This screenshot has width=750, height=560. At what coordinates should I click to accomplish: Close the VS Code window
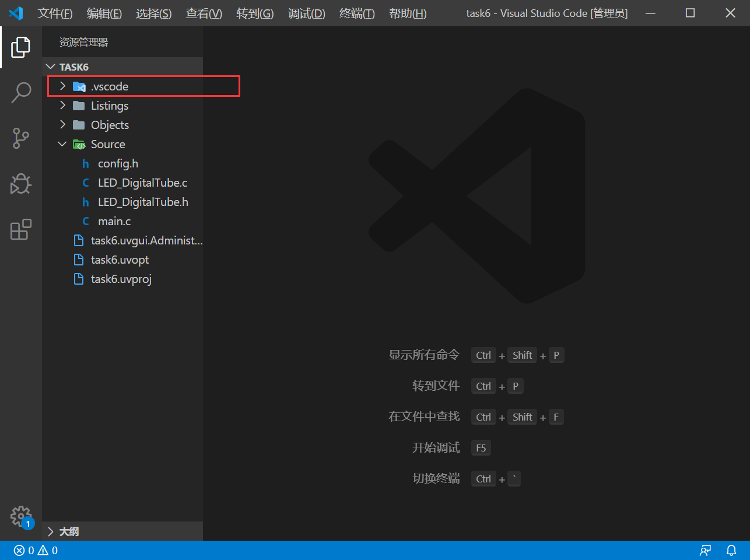pos(730,13)
